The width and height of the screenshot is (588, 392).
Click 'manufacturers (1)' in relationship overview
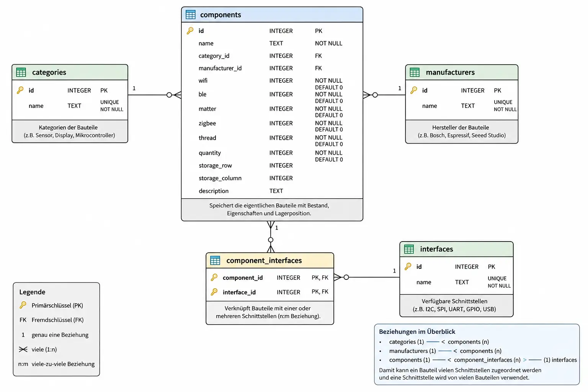coord(412,351)
